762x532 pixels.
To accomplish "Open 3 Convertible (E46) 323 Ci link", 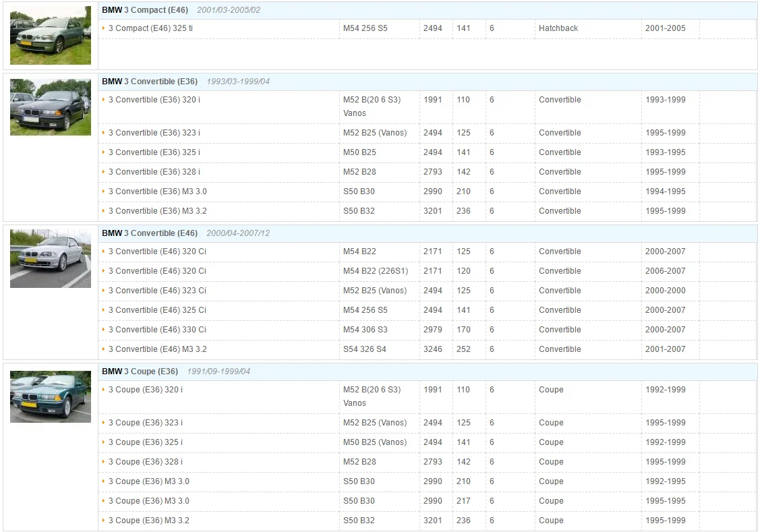I will click(x=157, y=291).
